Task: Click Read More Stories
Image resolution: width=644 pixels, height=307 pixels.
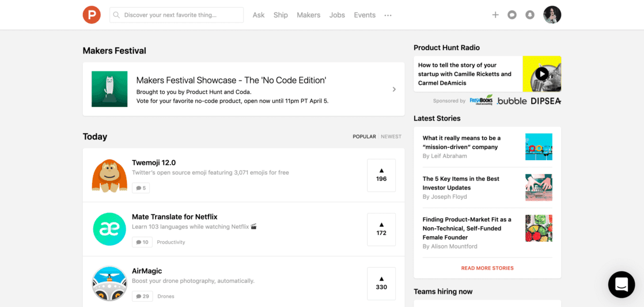Action: pos(487,268)
